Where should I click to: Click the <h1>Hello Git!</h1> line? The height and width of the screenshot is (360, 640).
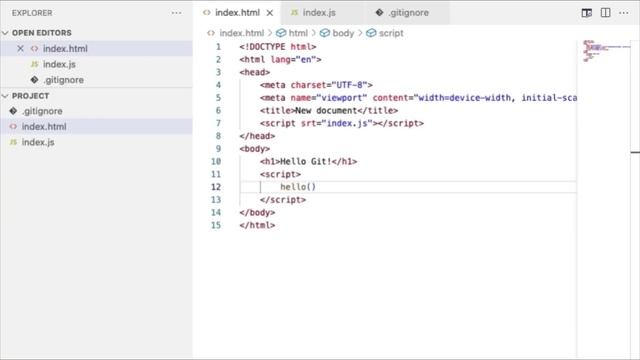click(x=308, y=162)
